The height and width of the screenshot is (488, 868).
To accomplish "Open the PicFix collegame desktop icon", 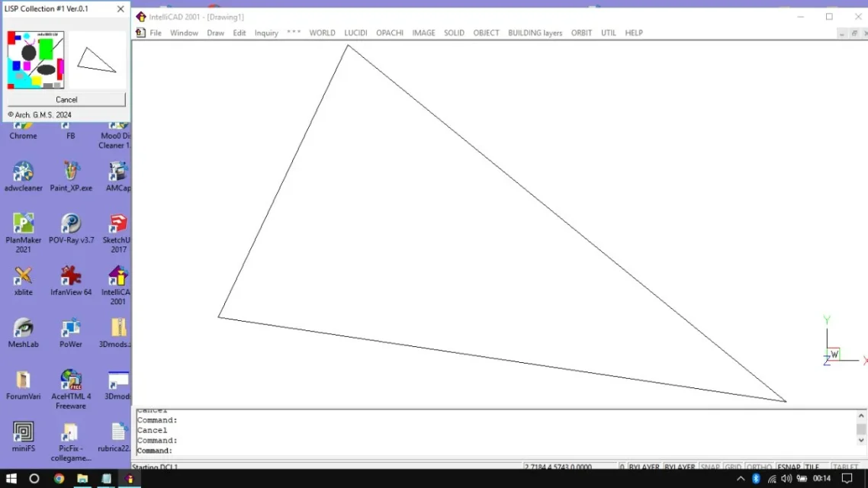I will pos(71,441).
